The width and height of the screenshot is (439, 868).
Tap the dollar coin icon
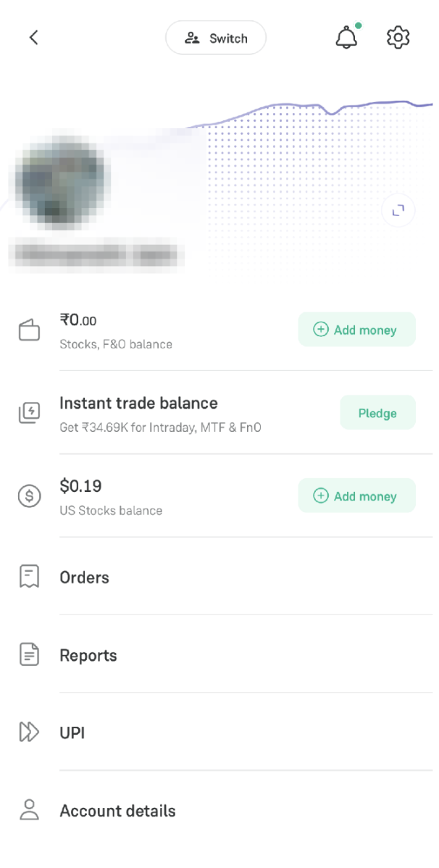pyautogui.click(x=30, y=496)
